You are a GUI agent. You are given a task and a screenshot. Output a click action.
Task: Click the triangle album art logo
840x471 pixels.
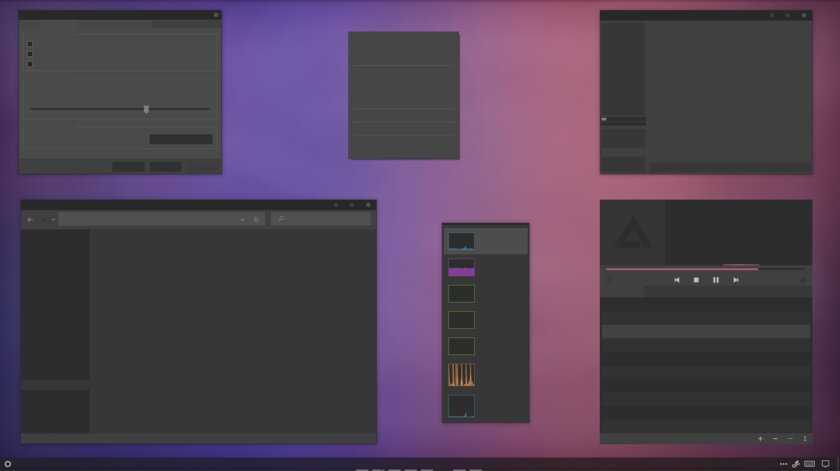[632, 234]
